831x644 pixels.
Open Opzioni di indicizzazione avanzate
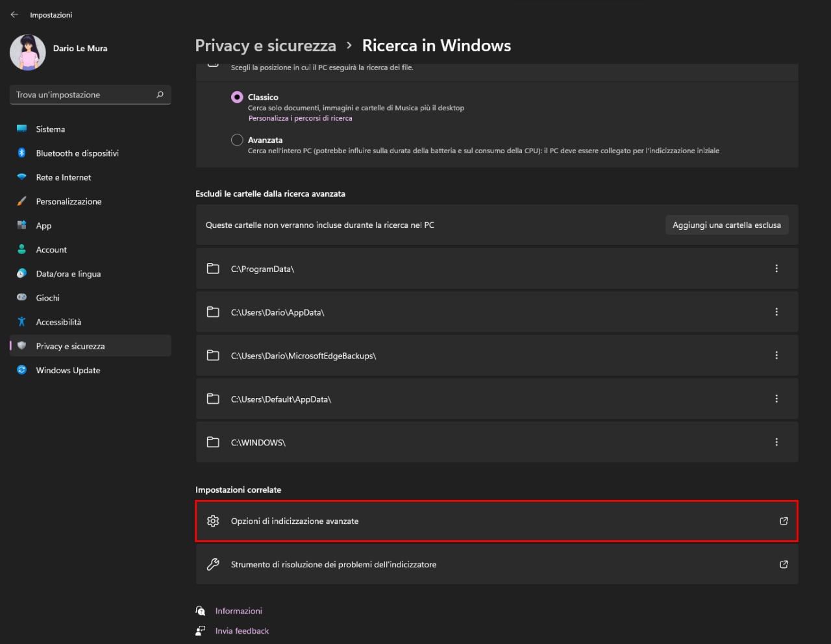pyautogui.click(x=497, y=521)
